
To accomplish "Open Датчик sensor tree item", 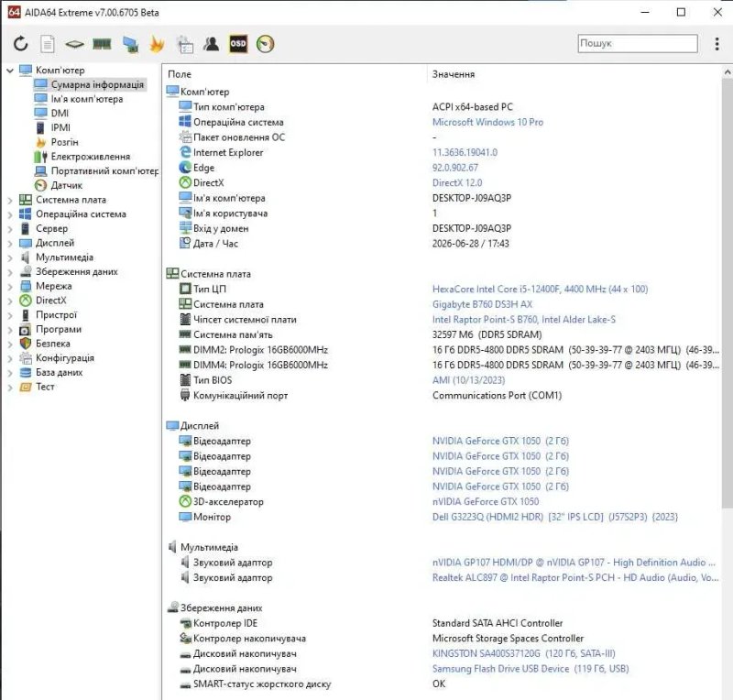I will coord(66,185).
